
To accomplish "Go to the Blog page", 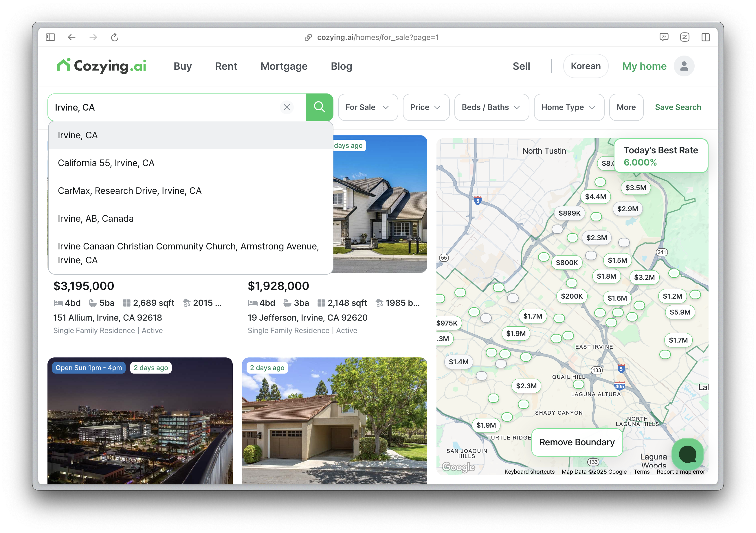I will (341, 66).
